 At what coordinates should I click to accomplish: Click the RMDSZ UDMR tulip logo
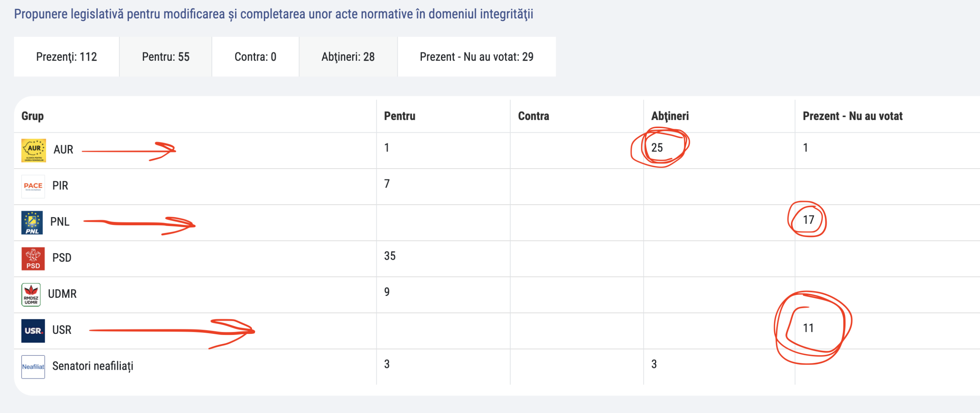pos(31,295)
